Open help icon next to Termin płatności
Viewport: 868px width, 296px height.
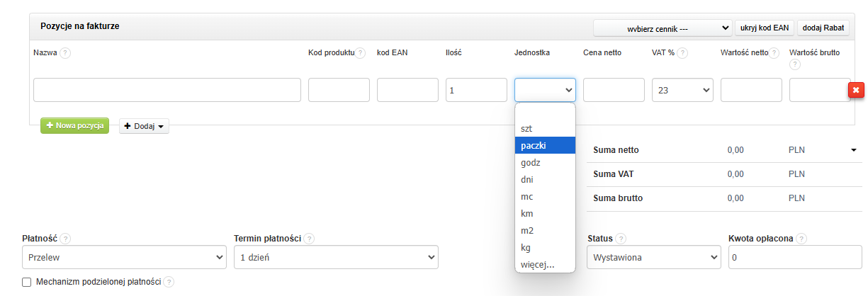[x=310, y=239]
